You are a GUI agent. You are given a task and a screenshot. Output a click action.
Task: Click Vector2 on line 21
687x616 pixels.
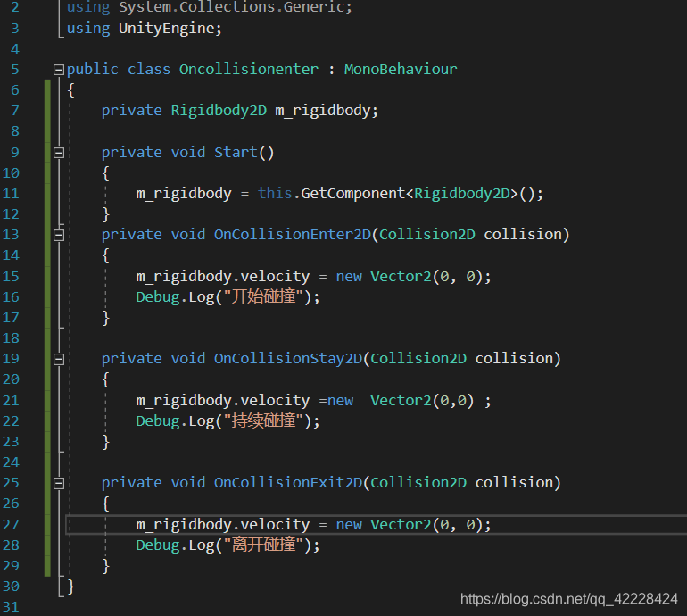pyautogui.click(x=401, y=400)
